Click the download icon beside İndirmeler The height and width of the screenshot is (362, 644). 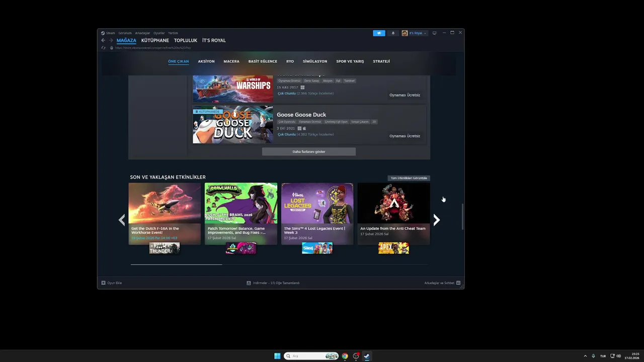(249, 283)
